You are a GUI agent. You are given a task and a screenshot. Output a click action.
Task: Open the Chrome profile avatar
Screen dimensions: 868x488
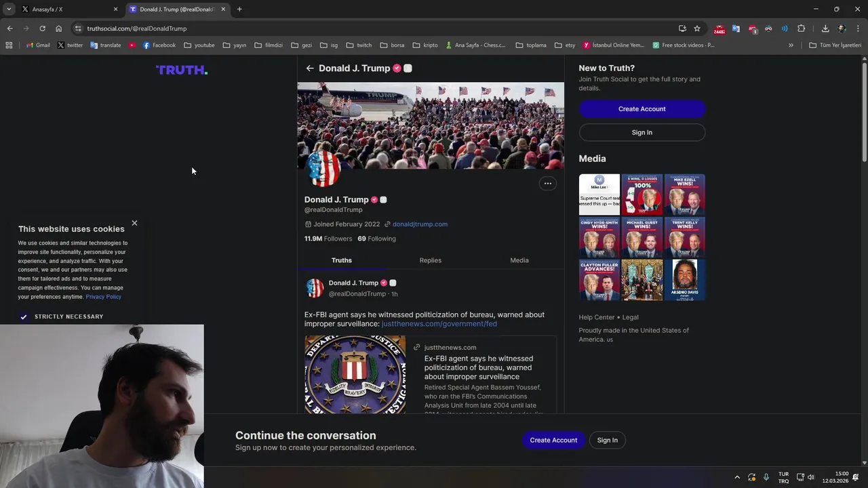[842, 28]
